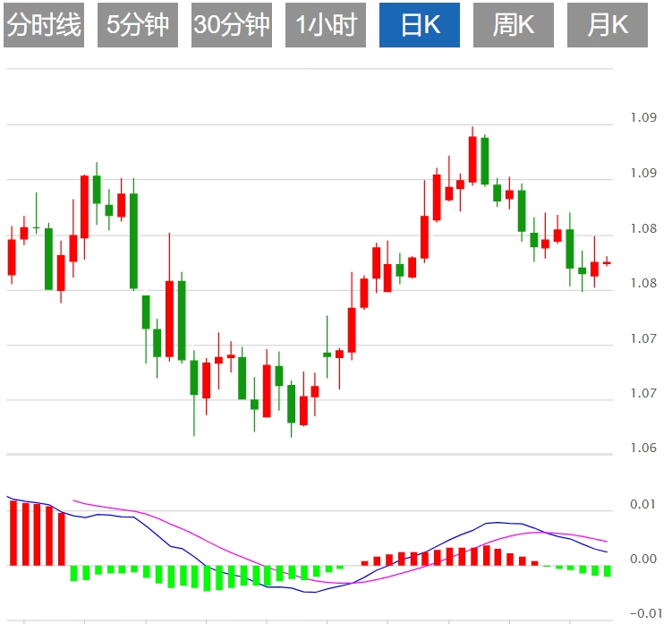
Task: Click the -0.01 MACD axis label
Action: [x=645, y=613]
